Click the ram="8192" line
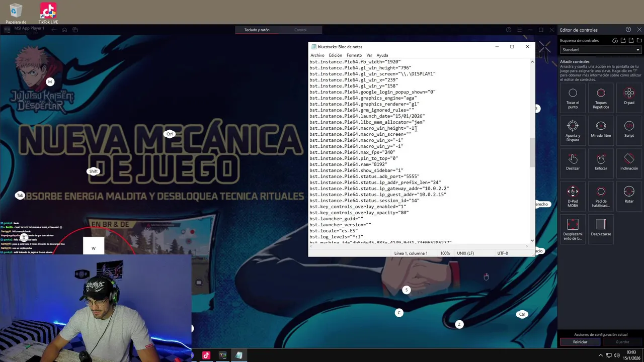Image resolution: width=644 pixels, height=362 pixels. pos(348,164)
